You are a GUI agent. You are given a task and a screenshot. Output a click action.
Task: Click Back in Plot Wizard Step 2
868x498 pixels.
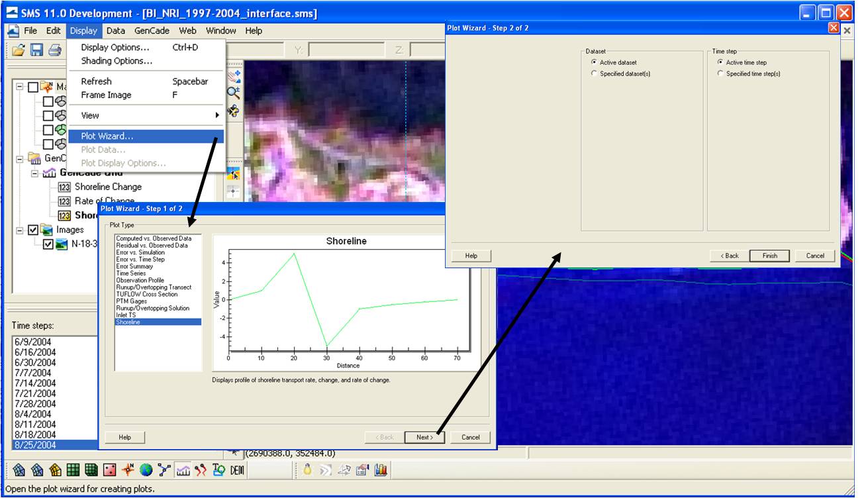point(728,256)
